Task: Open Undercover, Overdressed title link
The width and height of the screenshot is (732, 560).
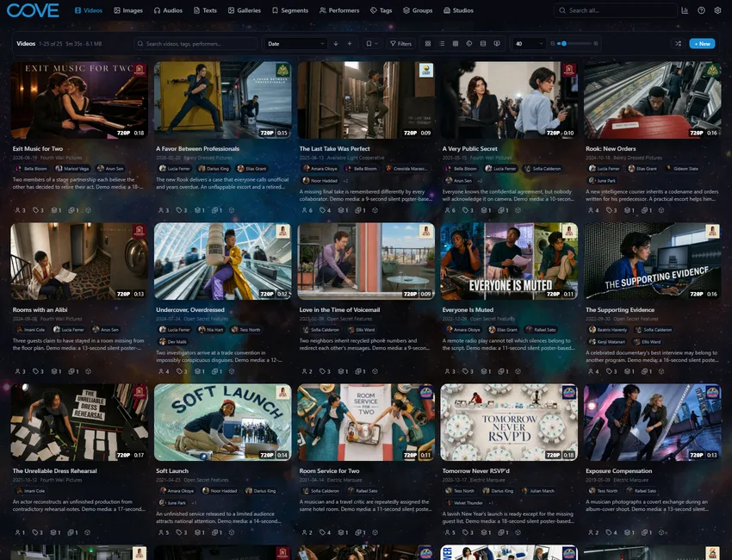Action: (x=190, y=309)
